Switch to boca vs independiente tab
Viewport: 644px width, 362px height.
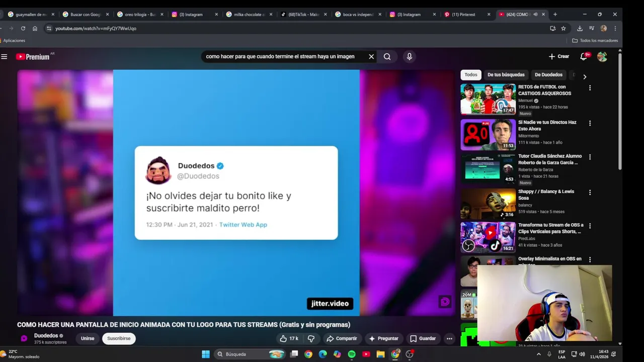[358, 15]
